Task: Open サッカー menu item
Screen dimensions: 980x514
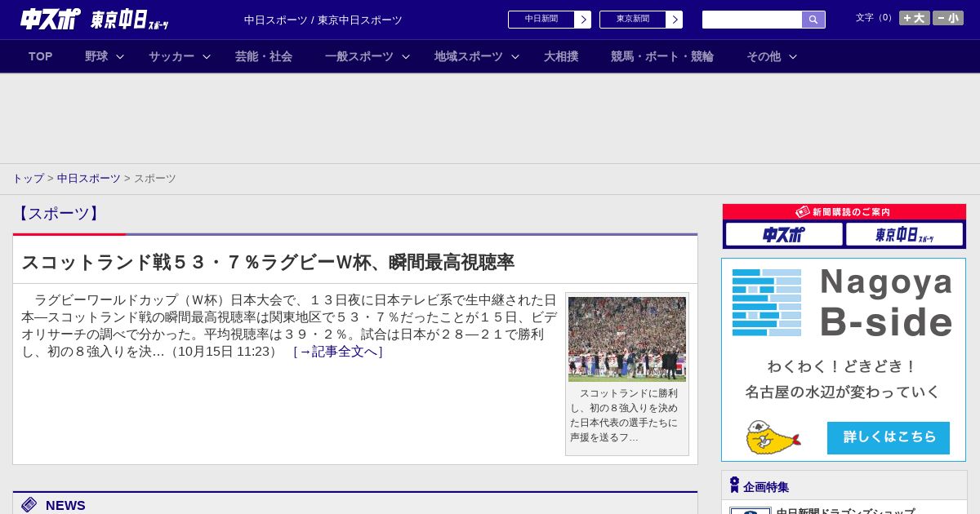Action: (171, 56)
